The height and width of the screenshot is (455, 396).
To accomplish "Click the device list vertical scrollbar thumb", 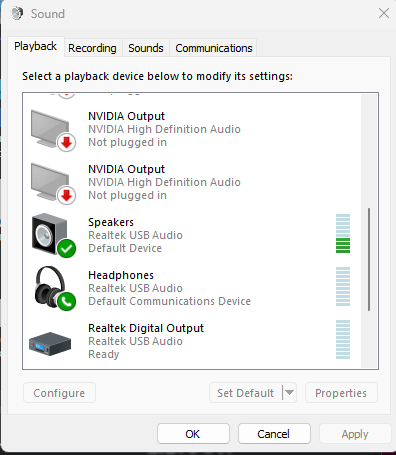I will pyautogui.click(x=369, y=259).
